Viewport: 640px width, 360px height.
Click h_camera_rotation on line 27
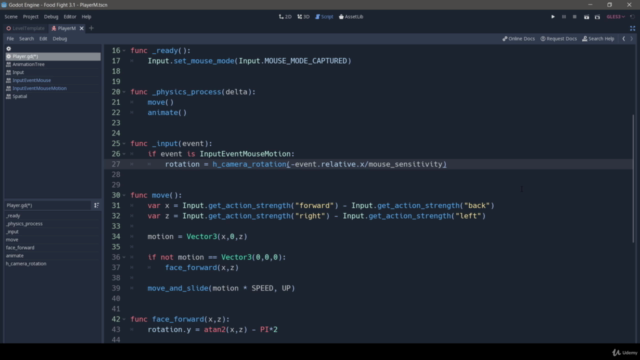(249, 164)
